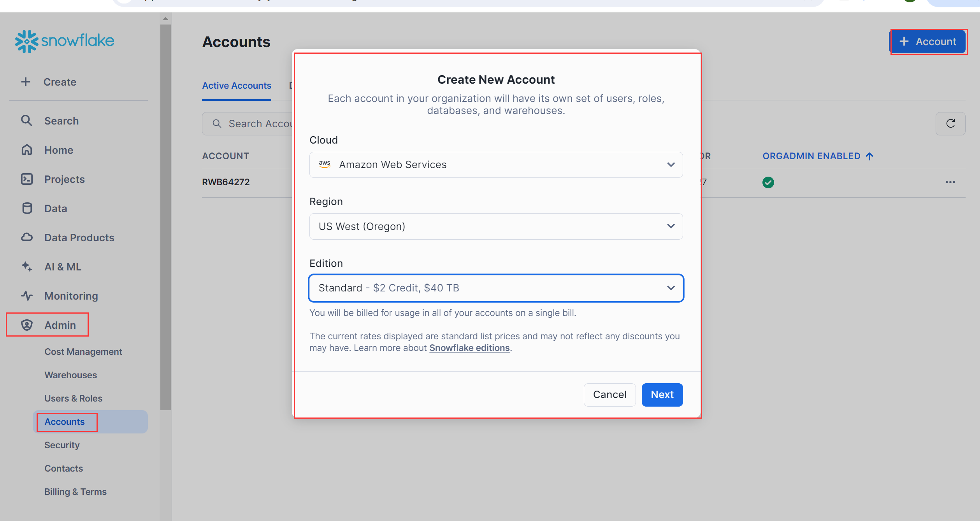980x521 pixels.
Task: Click the refresh accounts icon button
Action: (x=950, y=124)
